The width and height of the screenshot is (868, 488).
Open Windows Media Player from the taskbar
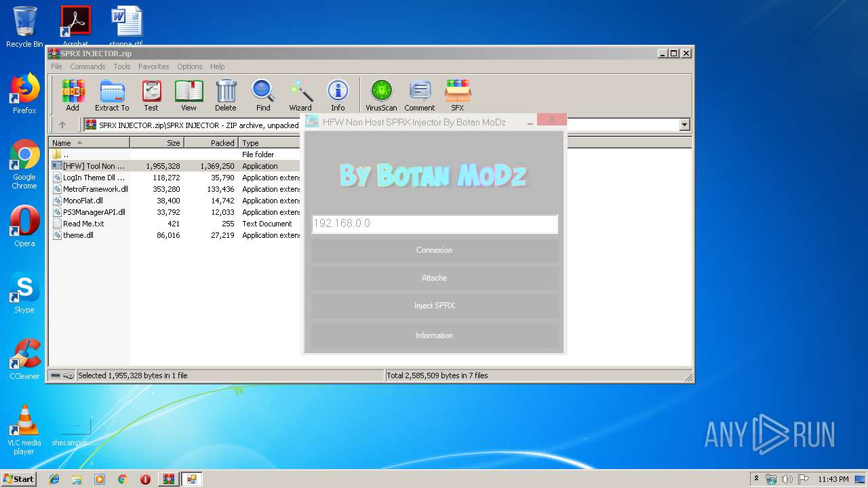[100, 479]
